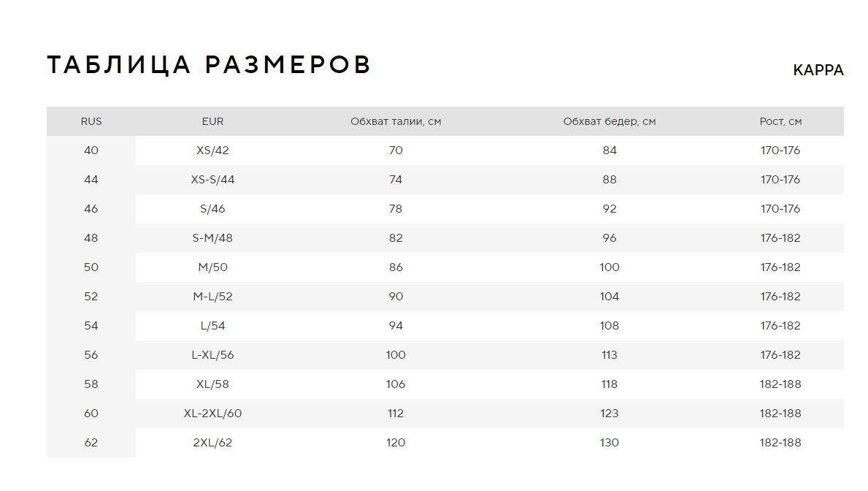Click waist value 78 in S/46 row
This screenshot has width=868, height=491.
click(x=395, y=209)
